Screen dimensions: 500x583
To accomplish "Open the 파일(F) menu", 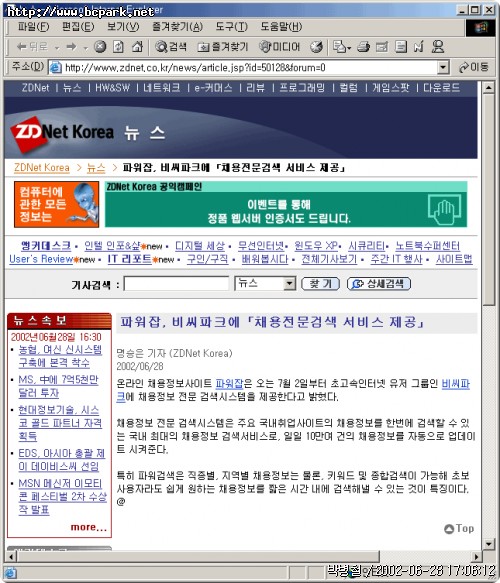I will [33, 27].
